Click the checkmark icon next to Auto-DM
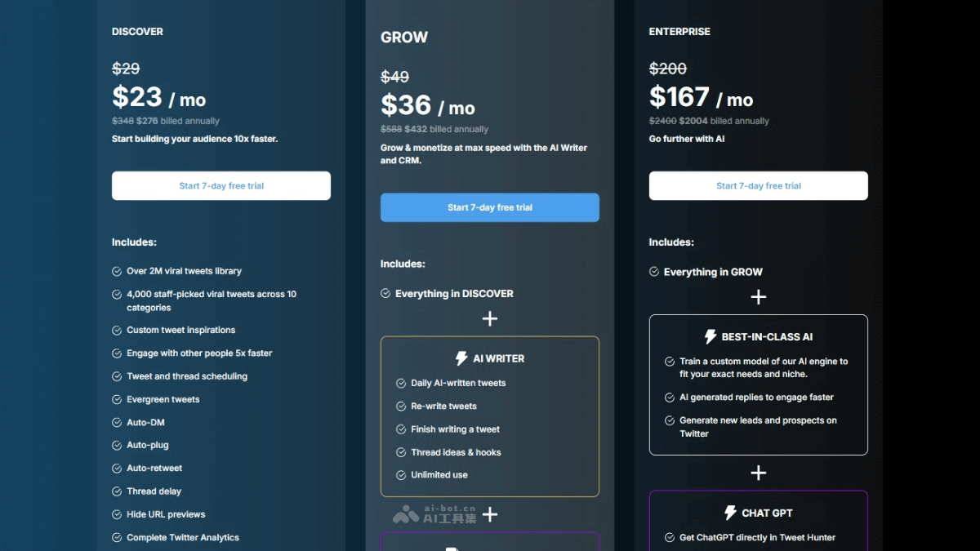This screenshot has height=551, width=980. tap(117, 423)
